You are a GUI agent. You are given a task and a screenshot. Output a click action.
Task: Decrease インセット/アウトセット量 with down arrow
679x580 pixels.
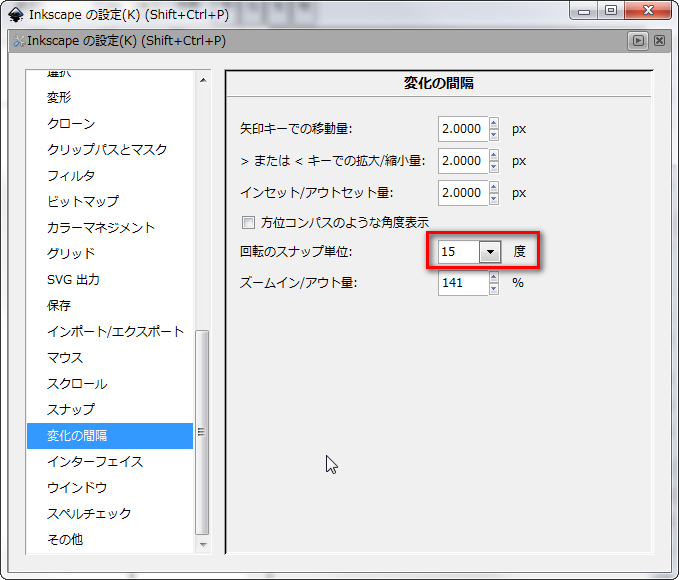click(494, 199)
